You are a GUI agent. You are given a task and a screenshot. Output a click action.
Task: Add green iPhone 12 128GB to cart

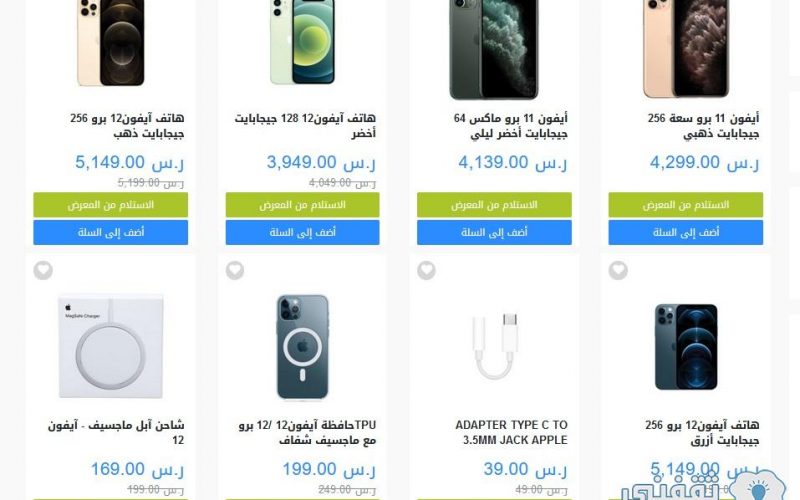[303, 233]
